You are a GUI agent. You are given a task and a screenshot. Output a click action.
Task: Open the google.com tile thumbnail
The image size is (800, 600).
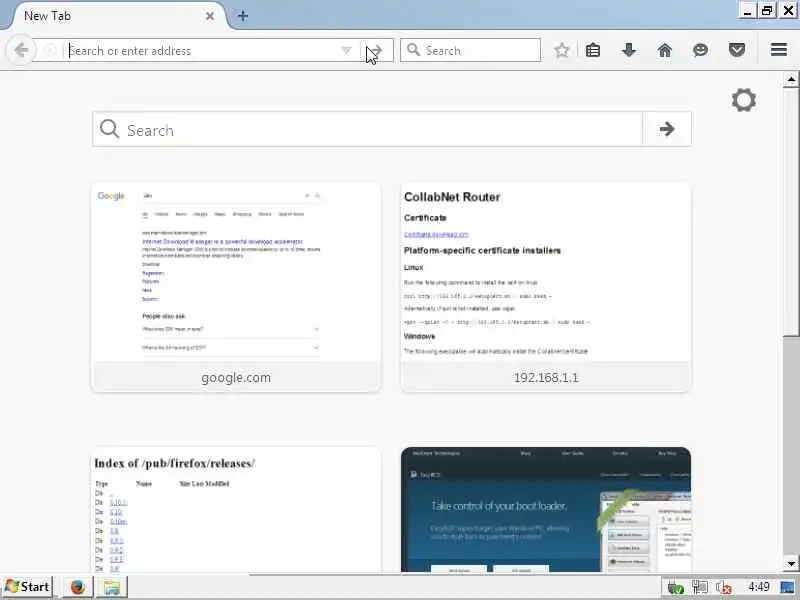tap(236, 272)
